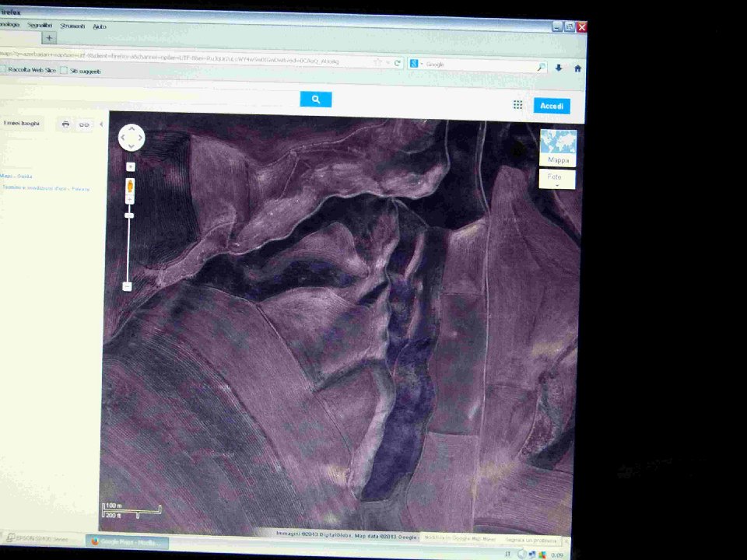
Task: Go to the Firefox home page icon
Action: click(x=577, y=68)
